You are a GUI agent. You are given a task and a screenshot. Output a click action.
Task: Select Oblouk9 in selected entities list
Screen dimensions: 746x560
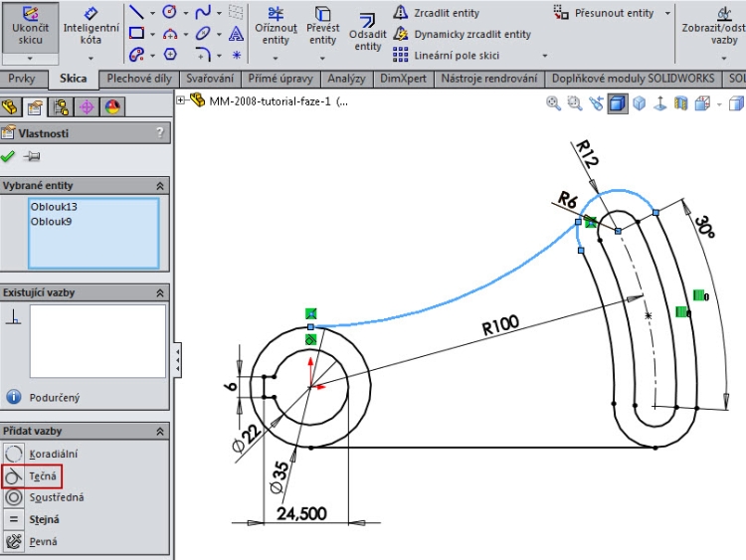point(52,221)
